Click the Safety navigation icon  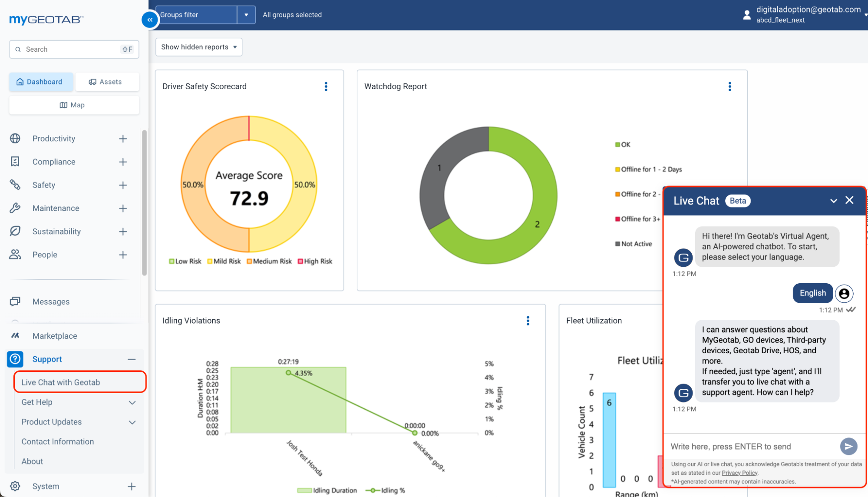pos(16,185)
